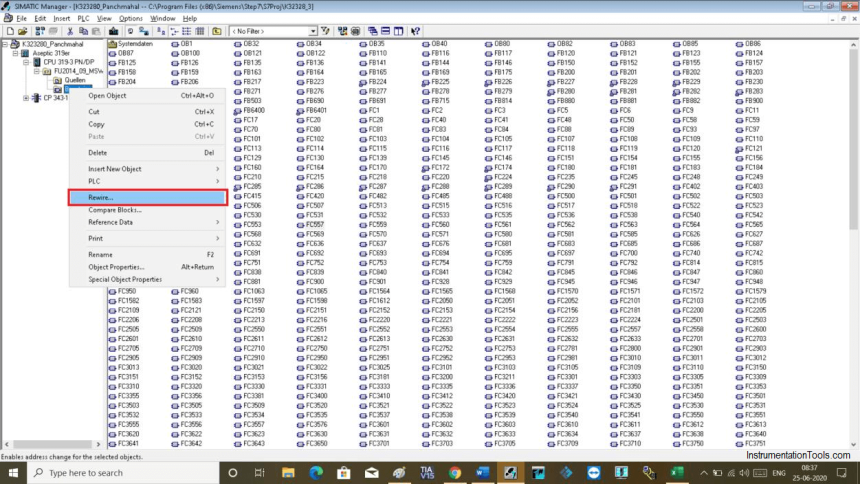Open the Systemdaten folder icon
Viewport: 860px width, 484px height.
point(112,44)
